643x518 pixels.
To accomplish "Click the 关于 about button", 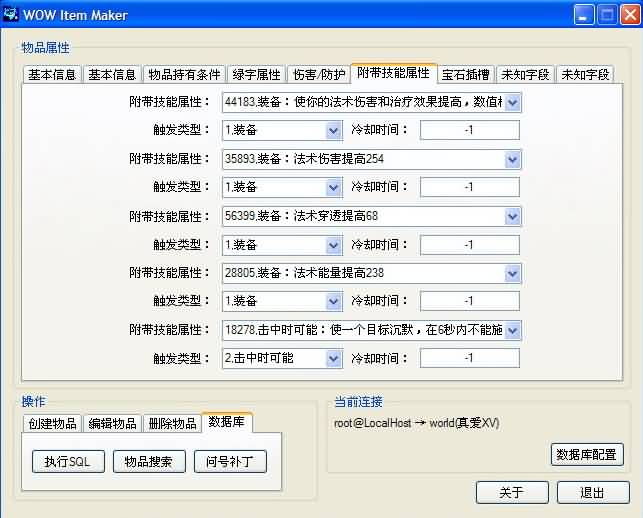I will coord(512,492).
